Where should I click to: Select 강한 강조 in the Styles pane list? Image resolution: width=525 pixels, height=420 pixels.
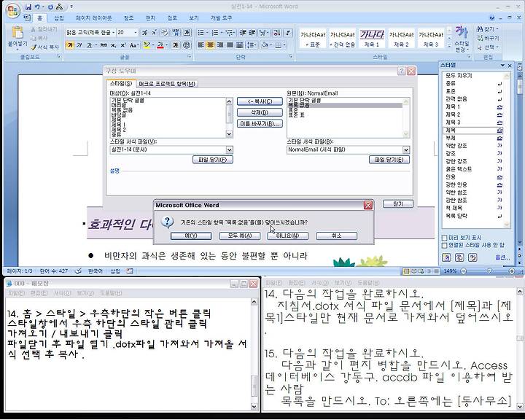[x=474, y=161]
